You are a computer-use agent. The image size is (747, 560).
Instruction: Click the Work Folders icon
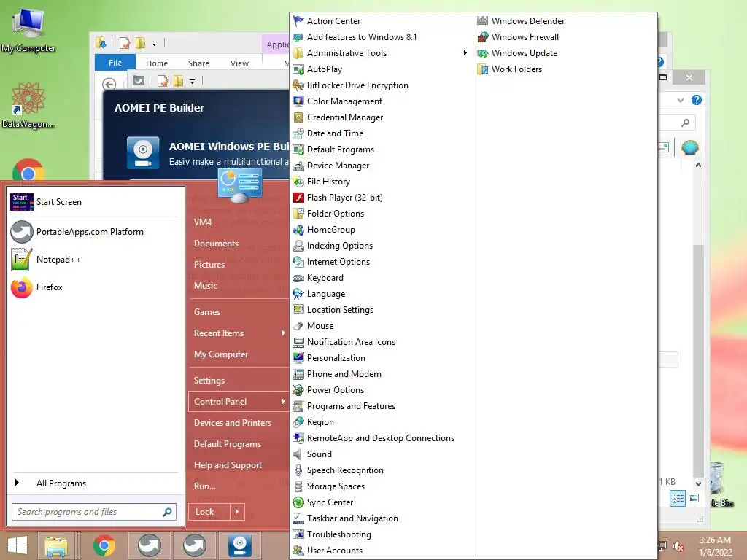point(483,69)
